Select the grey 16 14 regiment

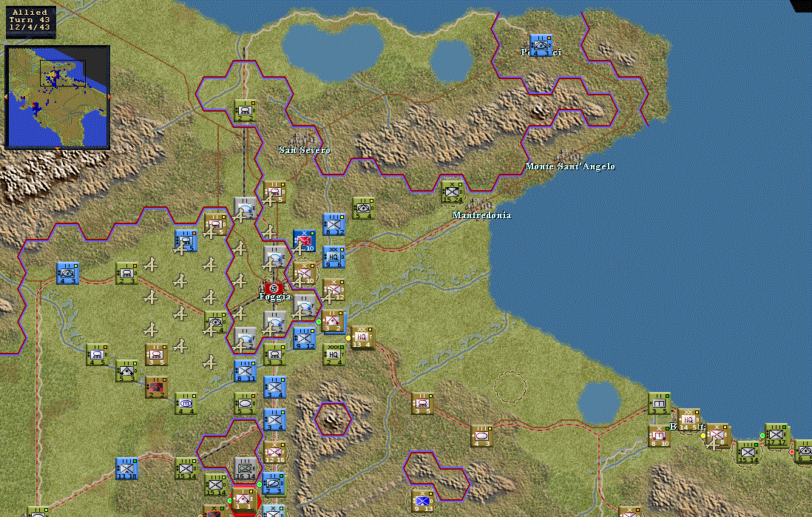[x=245, y=468]
